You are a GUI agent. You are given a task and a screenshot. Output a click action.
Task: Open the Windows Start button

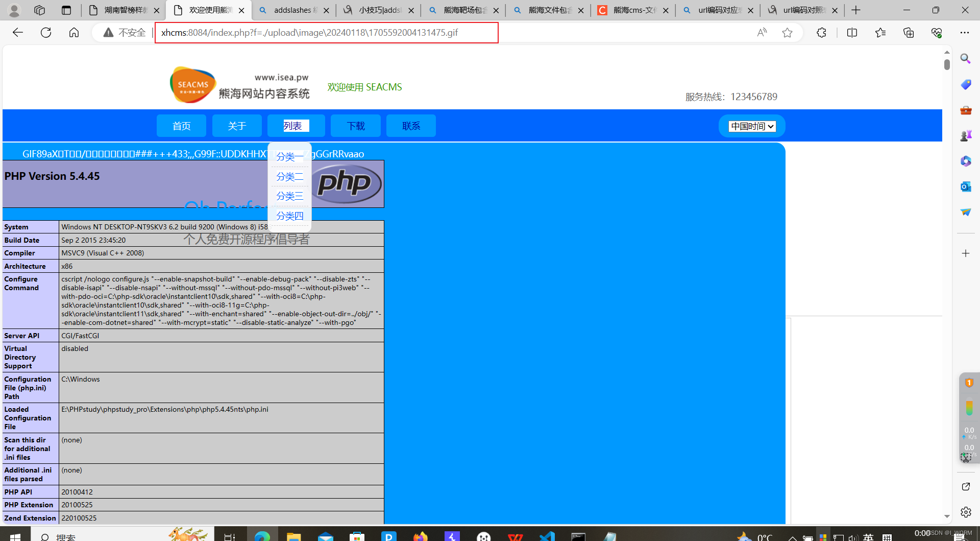[x=15, y=536]
